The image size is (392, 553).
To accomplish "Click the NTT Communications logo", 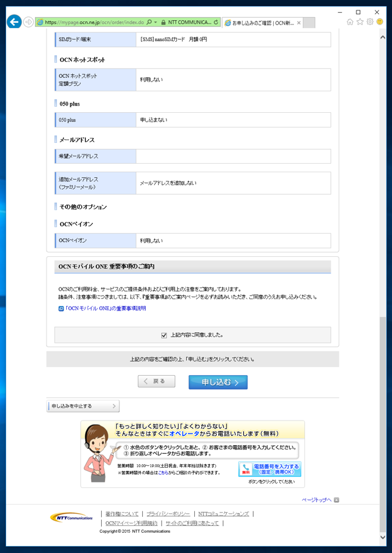I will [72, 517].
